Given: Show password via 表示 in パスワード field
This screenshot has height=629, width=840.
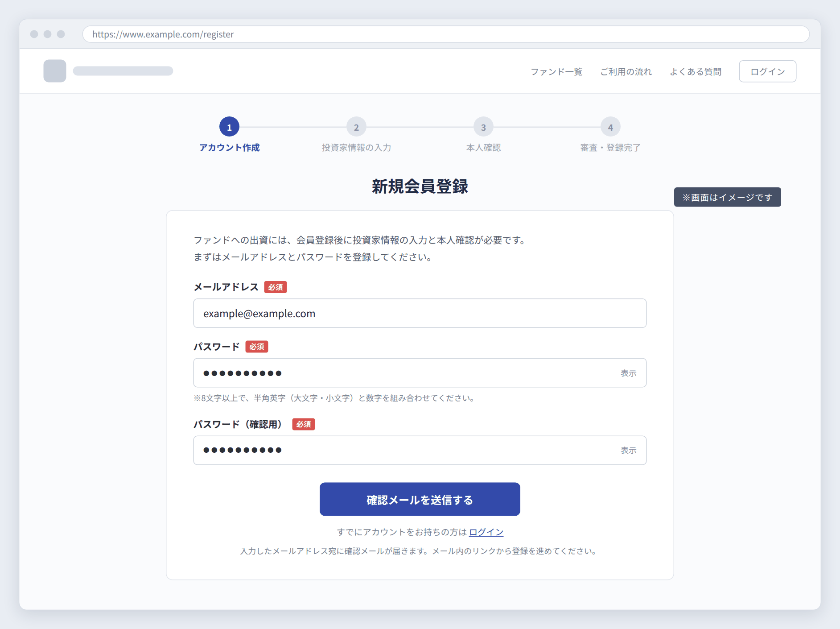Looking at the screenshot, I should [629, 373].
